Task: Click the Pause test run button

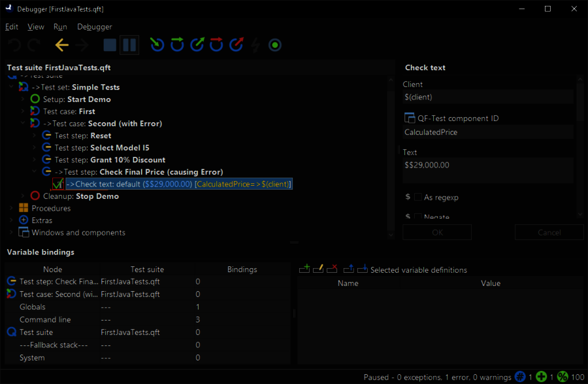Action: click(x=129, y=45)
